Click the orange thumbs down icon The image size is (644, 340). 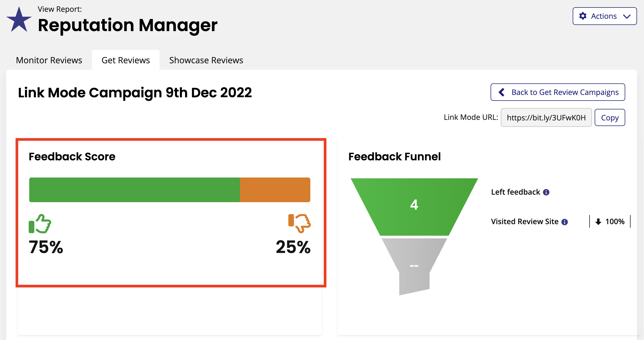(x=299, y=223)
